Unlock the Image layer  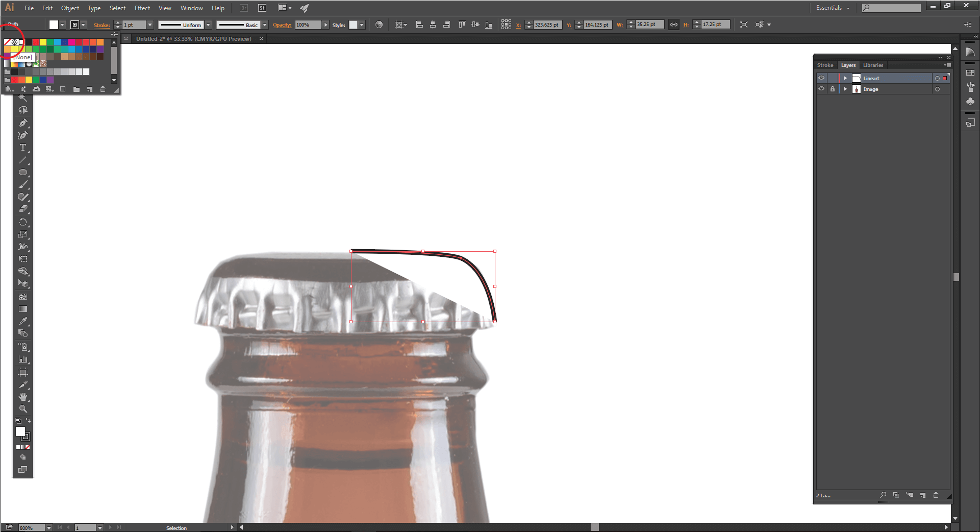click(x=833, y=89)
